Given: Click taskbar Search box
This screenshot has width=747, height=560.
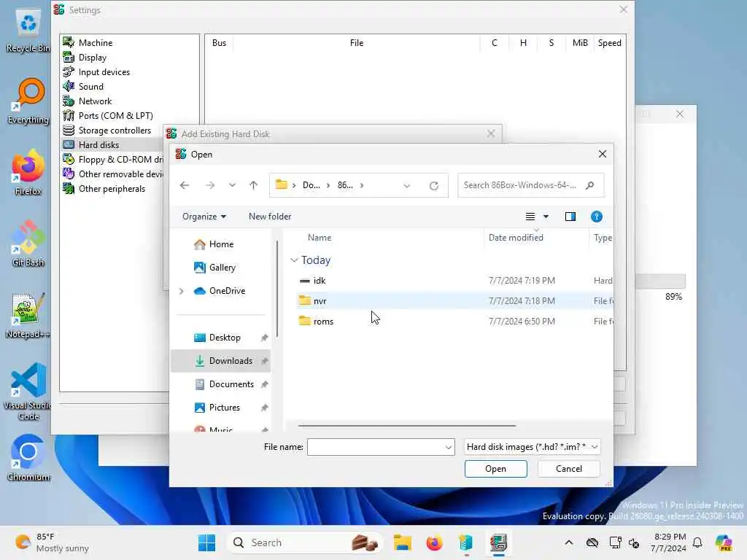Looking at the screenshot, I should (x=305, y=542).
